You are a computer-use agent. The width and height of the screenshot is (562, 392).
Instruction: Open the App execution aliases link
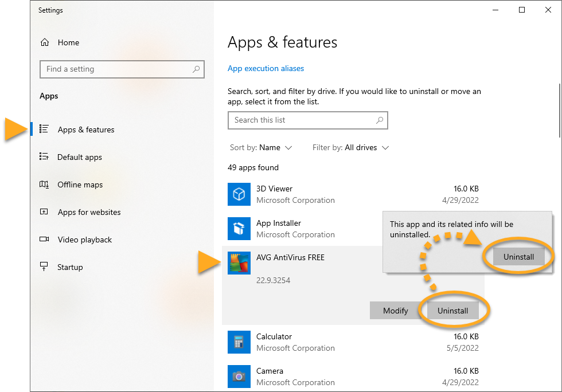(266, 69)
